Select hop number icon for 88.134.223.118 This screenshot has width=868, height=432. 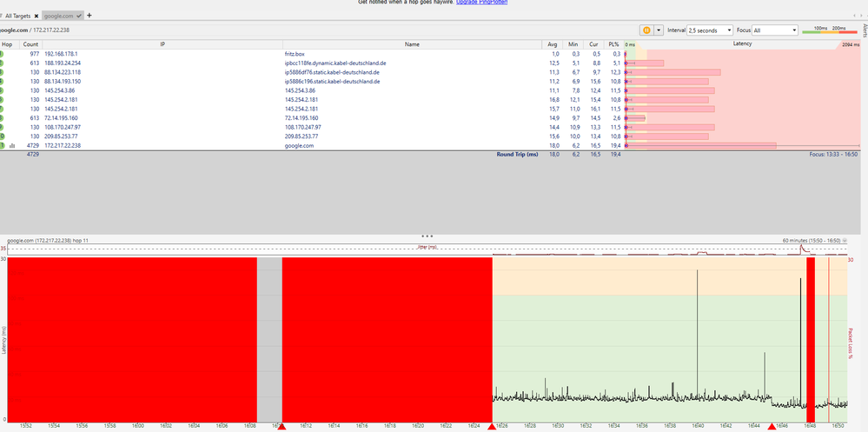tap(2, 72)
